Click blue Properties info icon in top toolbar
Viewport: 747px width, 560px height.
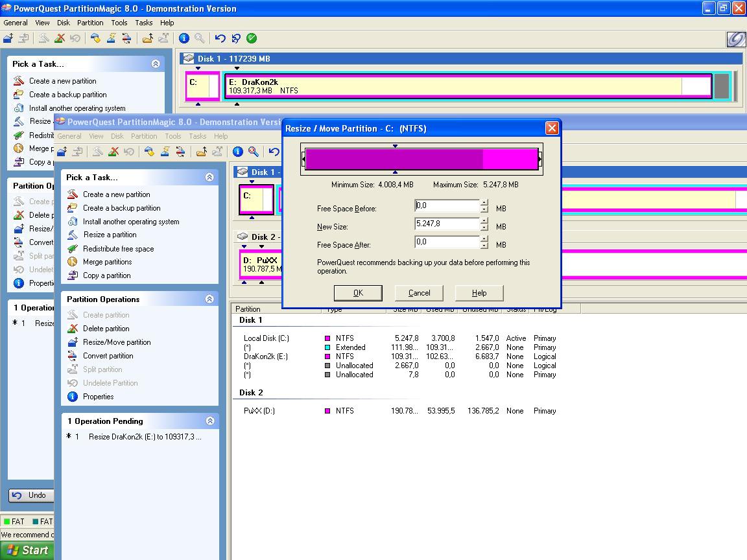pos(184,38)
